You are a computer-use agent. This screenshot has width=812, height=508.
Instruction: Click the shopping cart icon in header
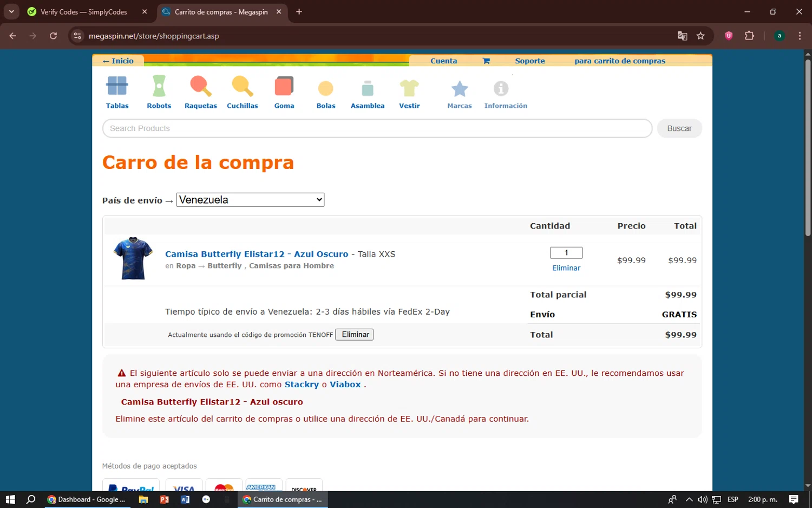486,61
